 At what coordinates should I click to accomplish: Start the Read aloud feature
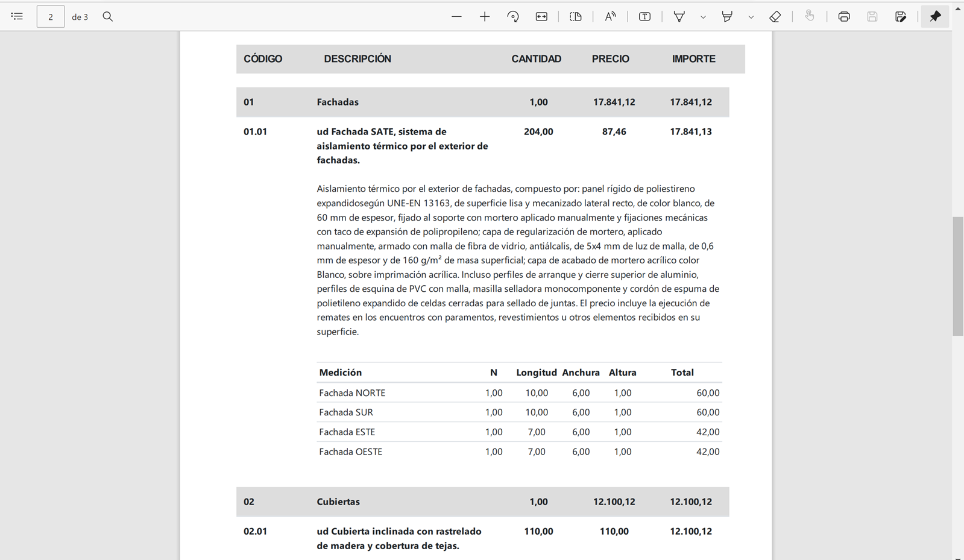[610, 16]
